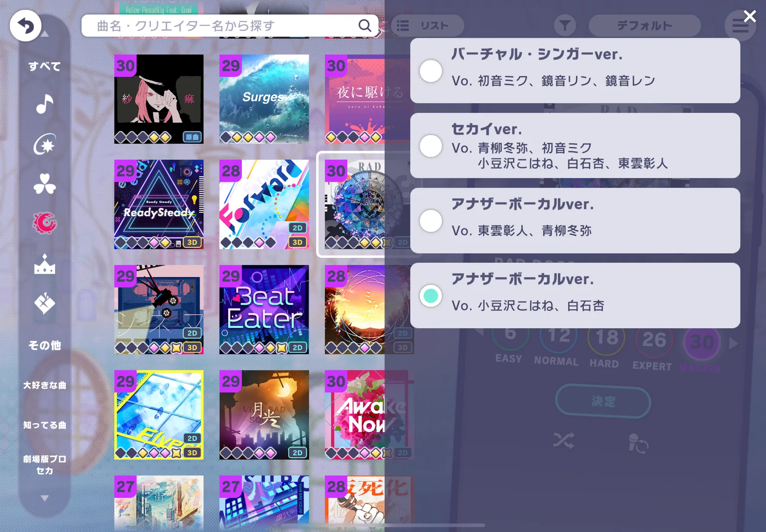This screenshot has width=766, height=532.
Task: Select the すべて category tab
Action: coord(44,66)
